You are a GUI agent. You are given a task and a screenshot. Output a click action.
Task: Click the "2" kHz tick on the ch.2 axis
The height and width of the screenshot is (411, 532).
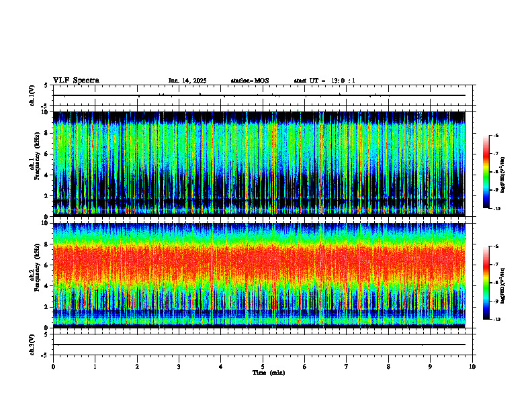click(x=47, y=307)
